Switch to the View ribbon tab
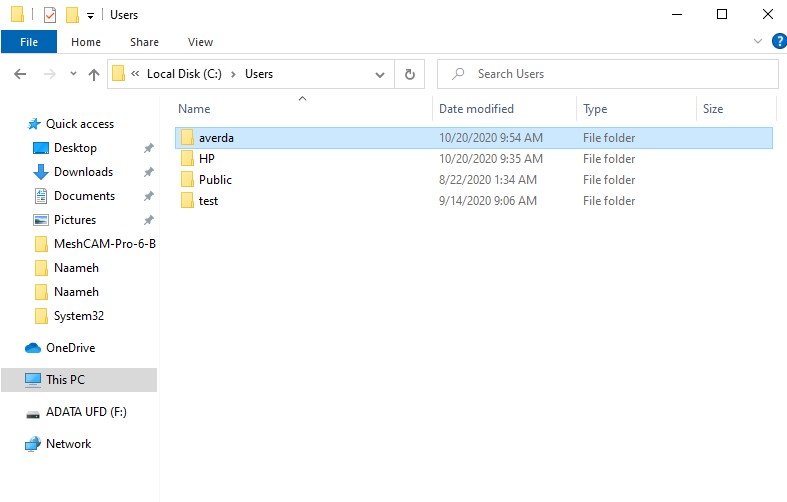The image size is (787, 502). (200, 42)
